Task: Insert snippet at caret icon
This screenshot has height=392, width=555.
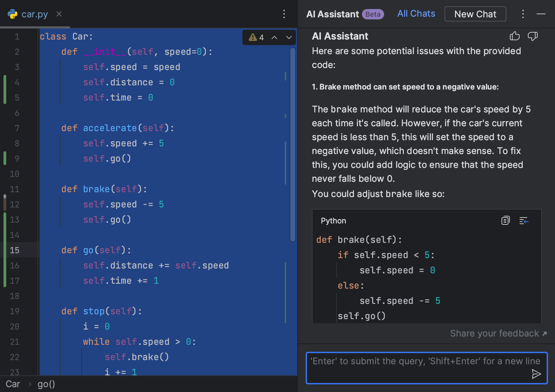Action: (524, 221)
